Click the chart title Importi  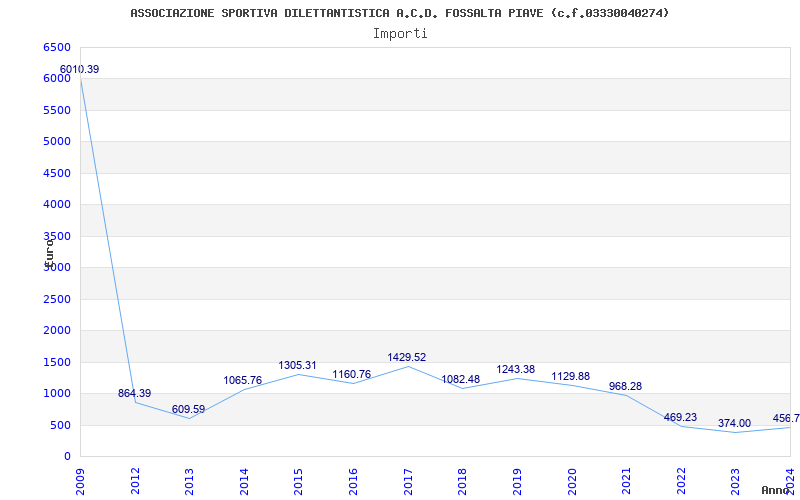tap(400, 34)
